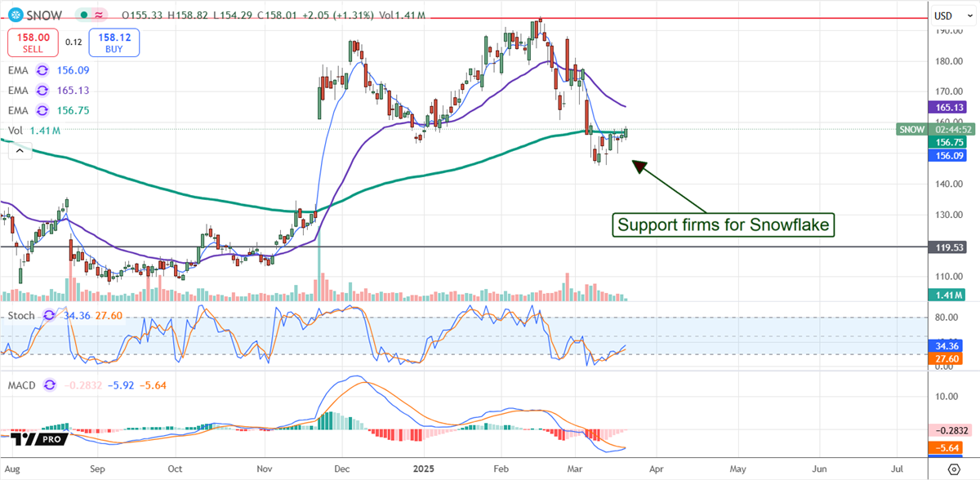Screen dimensions: 980x480
Task: Click the Jul label on time axis
Action: 898,469
